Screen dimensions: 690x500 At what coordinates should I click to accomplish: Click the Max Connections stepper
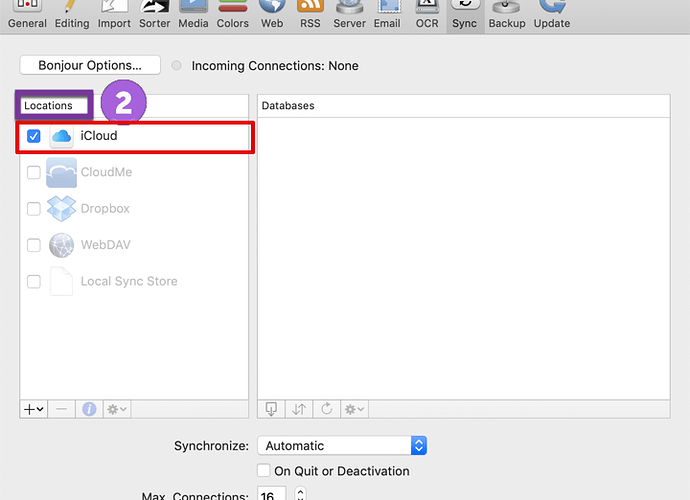tap(300, 494)
